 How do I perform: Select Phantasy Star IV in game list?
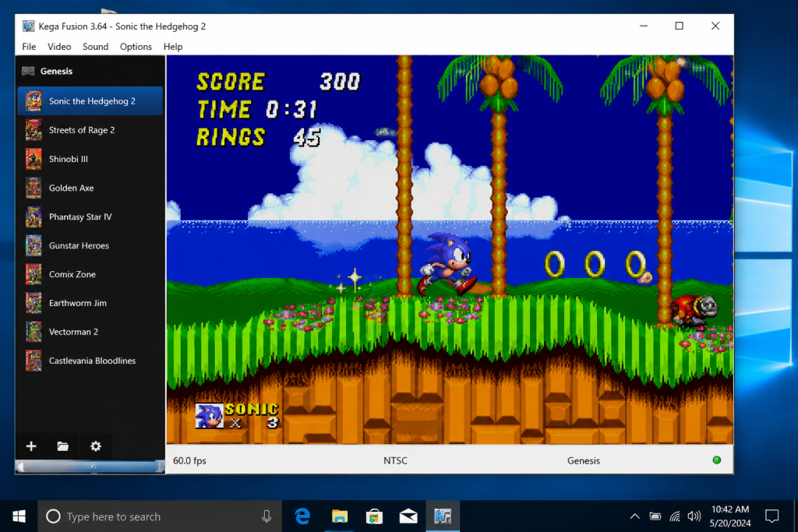pos(90,217)
